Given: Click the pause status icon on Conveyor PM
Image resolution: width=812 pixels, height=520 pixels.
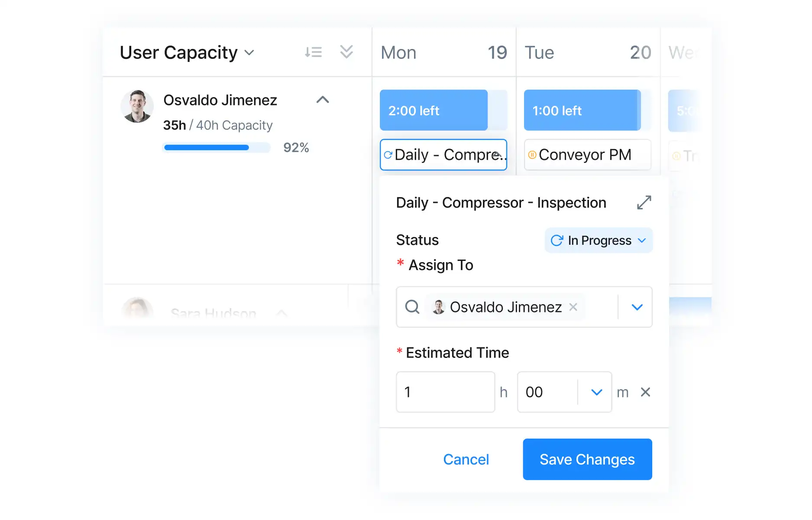Looking at the screenshot, I should 532,155.
